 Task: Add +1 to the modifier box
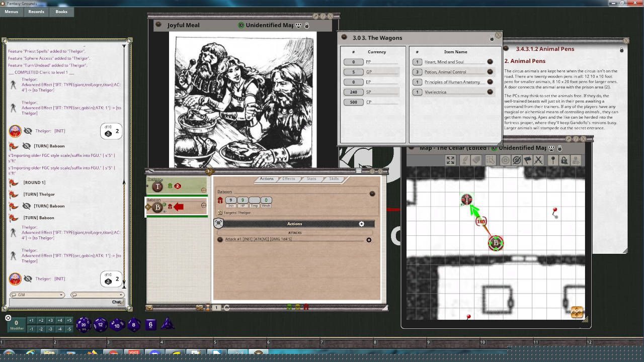[x=31, y=321]
